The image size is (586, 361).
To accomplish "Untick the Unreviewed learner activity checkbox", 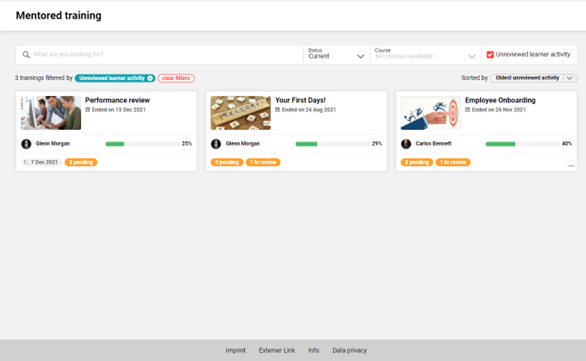I will (x=490, y=55).
